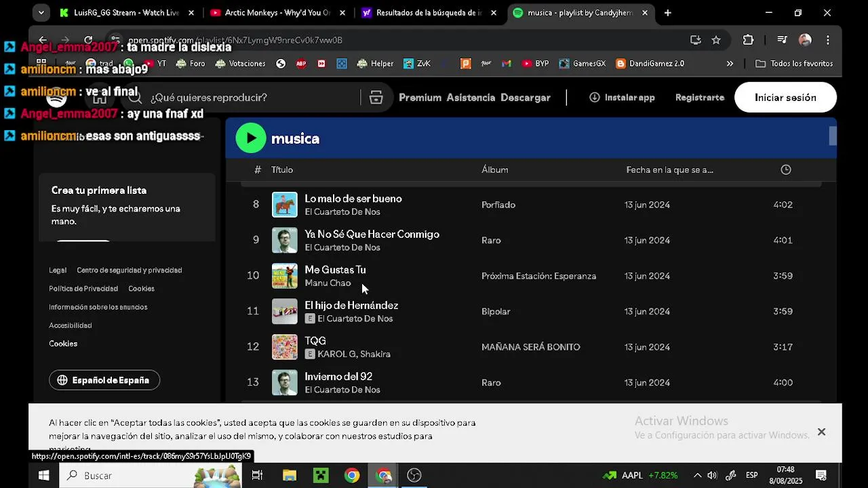This screenshot has height=488, width=868.
Task: Open album Próxima Estación: Esperanza
Action: tap(539, 276)
